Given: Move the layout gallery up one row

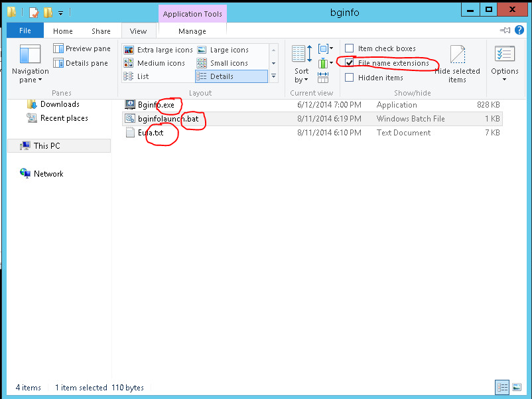Looking at the screenshot, I should [x=273, y=50].
